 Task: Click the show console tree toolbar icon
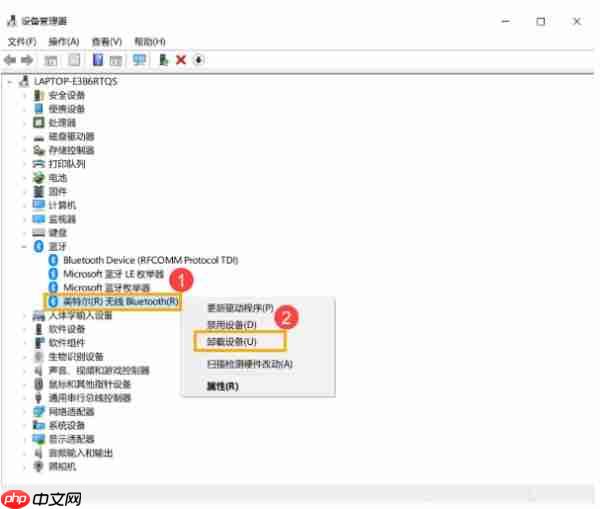(x=51, y=60)
